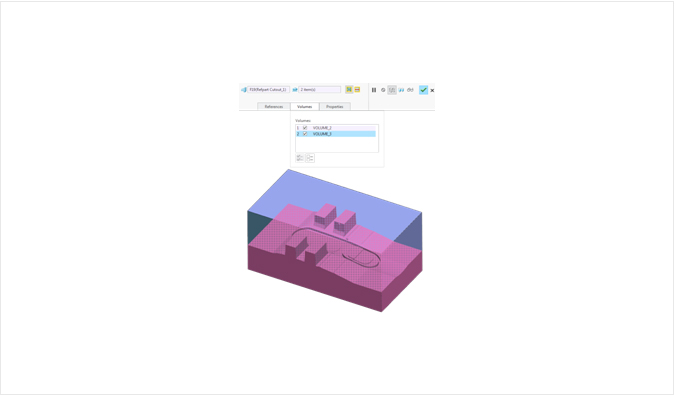Uncheck the VOLUME_2 checkbox
Screen dimensions: 675x395
click(x=305, y=128)
